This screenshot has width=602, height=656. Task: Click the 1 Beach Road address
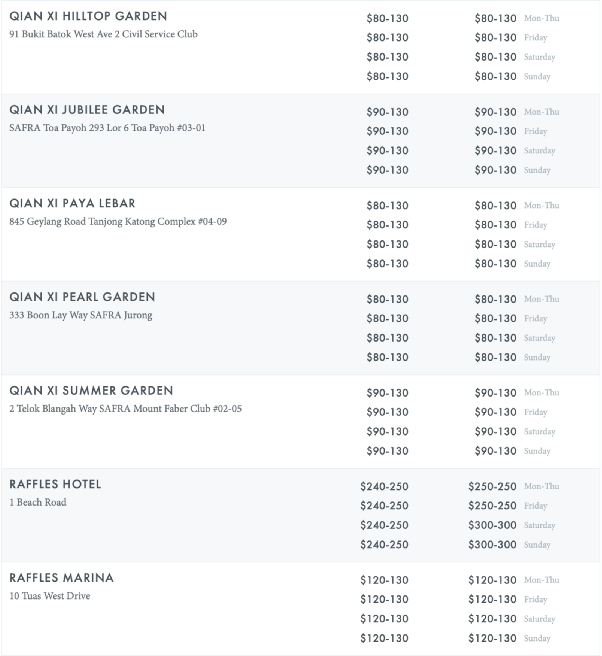[38, 502]
